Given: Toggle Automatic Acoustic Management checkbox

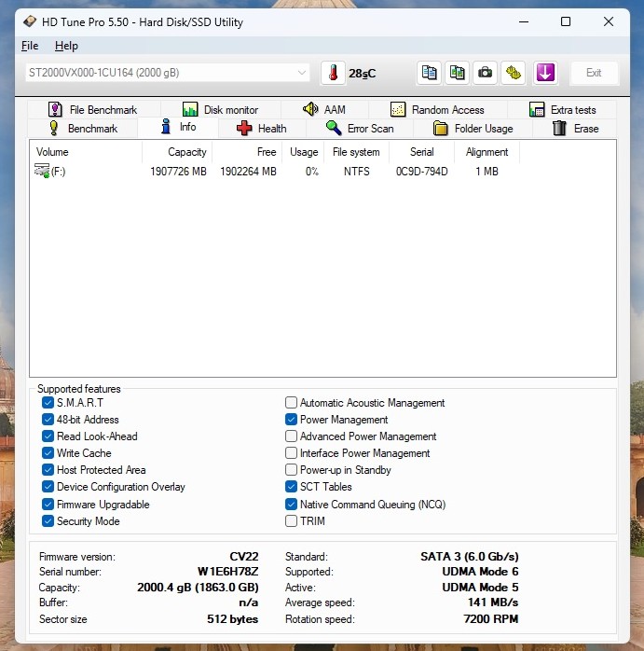Looking at the screenshot, I should [x=292, y=403].
